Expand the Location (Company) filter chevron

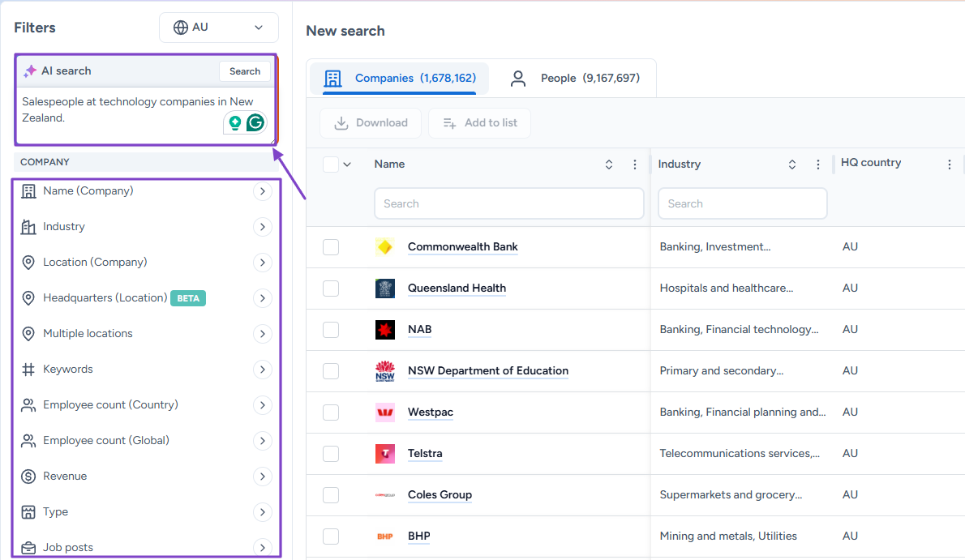(262, 263)
